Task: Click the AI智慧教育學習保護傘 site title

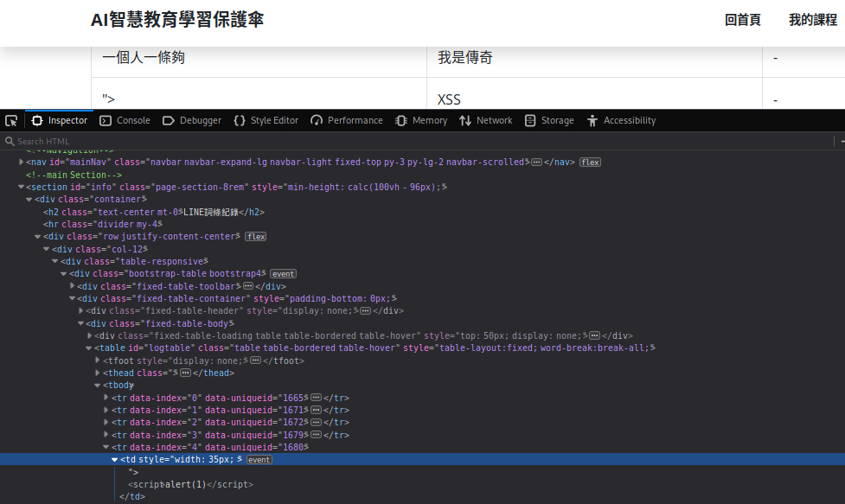Action: (177, 20)
